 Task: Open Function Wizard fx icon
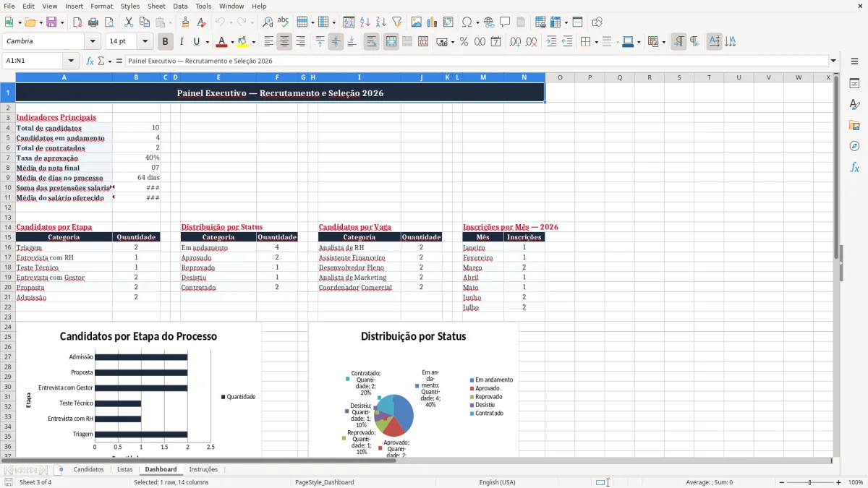[x=90, y=61]
